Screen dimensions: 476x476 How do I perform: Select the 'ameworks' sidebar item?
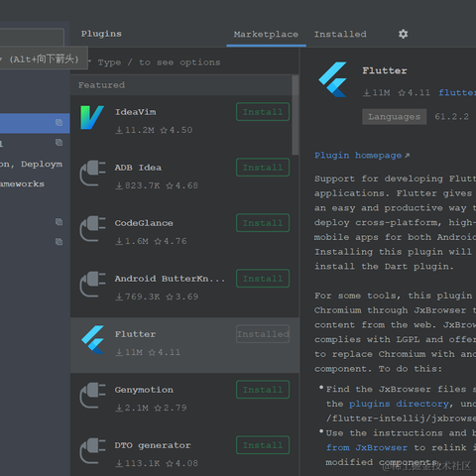click(22, 183)
